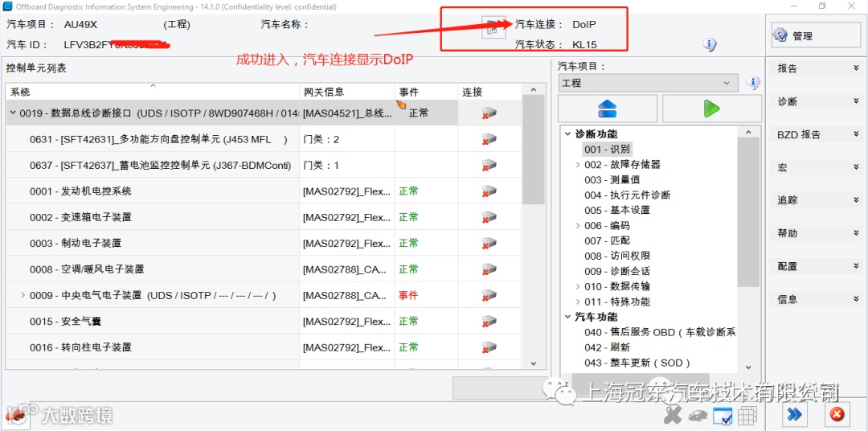Screen dimensions: 868x431
Task: Expand the 010 数据传输 node
Action: [578, 286]
